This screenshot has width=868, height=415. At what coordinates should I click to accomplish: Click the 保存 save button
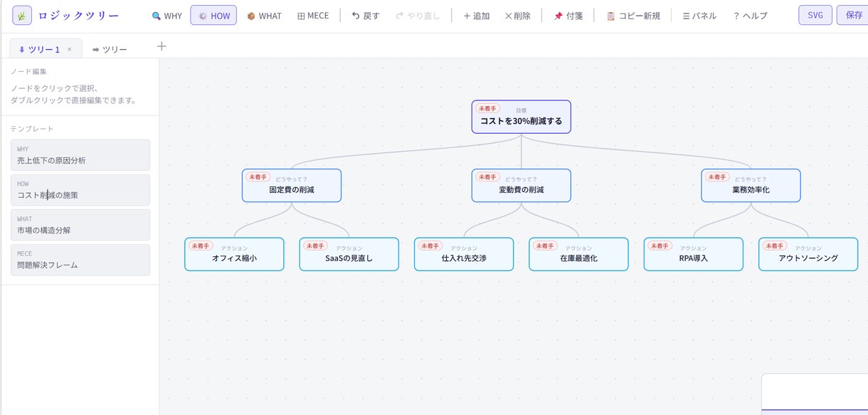click(853, 15)
